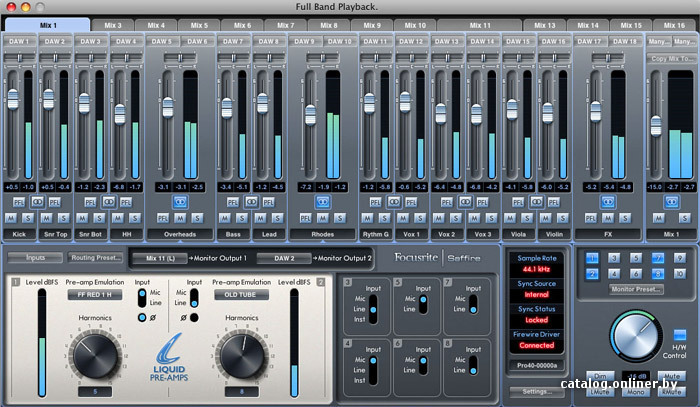Screen dimensions: 700x407
Task: Link Rythm G and Vox 1 as stereo
Action: pyautogui.click(x=394, y=202)
